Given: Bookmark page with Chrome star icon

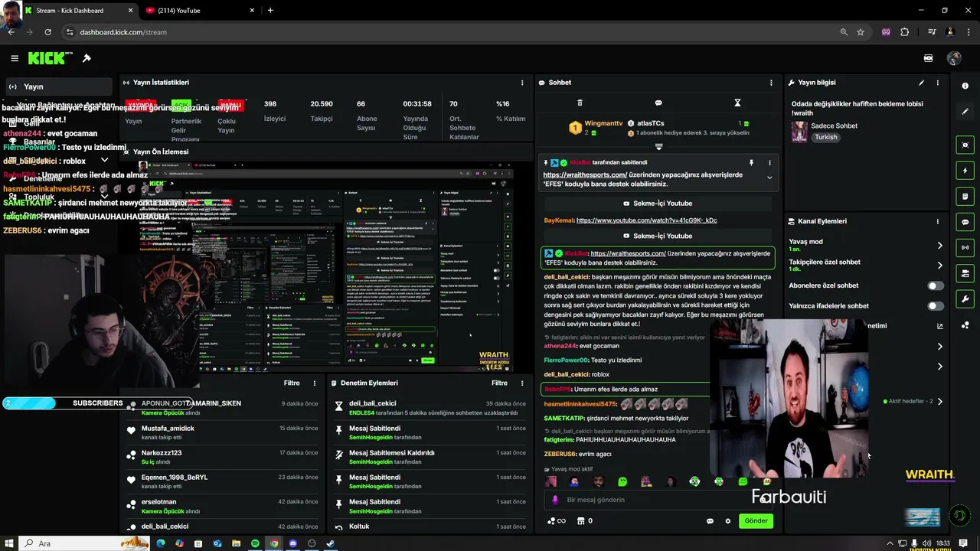Looking at the screenshot, I should click(x=861, y=32).
